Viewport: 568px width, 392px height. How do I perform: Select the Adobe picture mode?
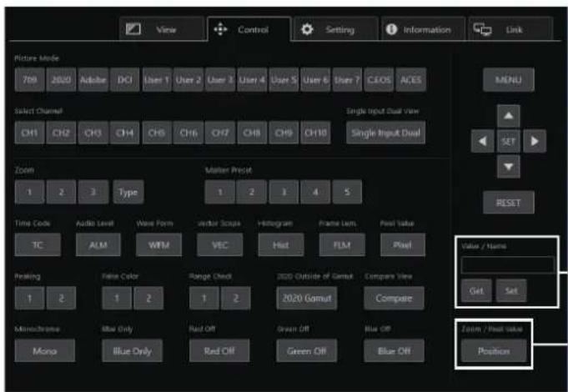(x=93, y=80)
